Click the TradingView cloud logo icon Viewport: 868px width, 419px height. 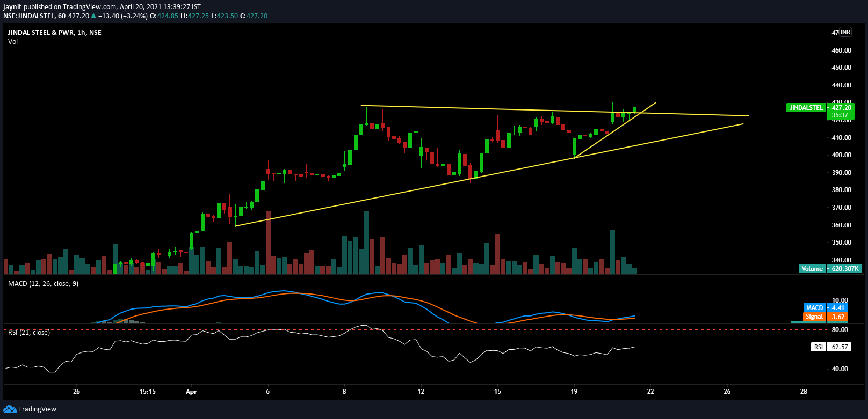pyautogui.click(x=10, y=409)
